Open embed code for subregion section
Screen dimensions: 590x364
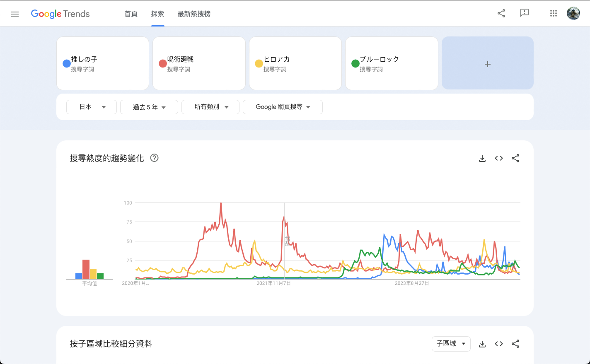(499, 344)
